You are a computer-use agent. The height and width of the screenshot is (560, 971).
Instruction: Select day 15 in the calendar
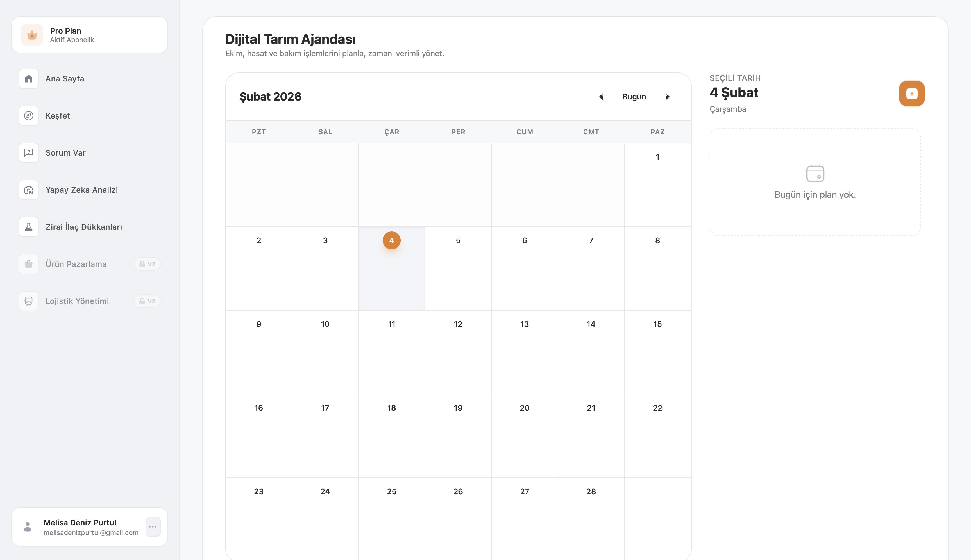pos(657,324)
